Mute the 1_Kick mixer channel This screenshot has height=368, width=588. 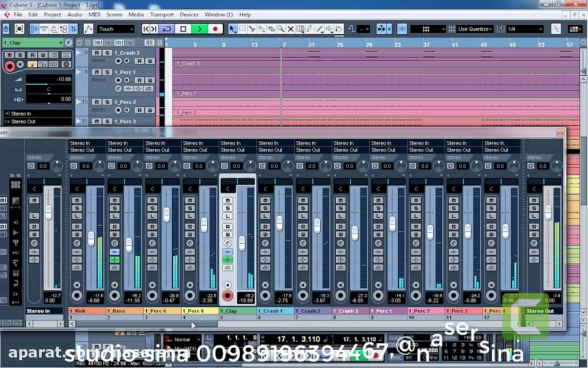pyautogui.click(x=77, y=200)
